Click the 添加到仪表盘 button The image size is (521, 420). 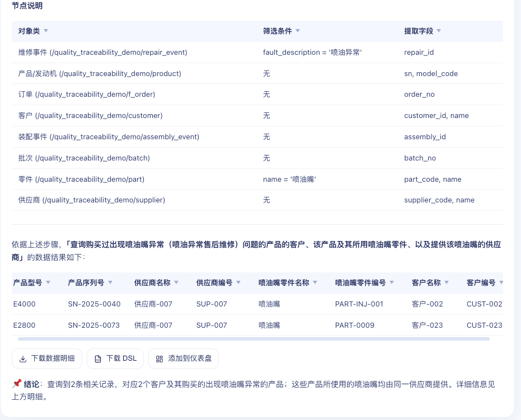[184, 358]
